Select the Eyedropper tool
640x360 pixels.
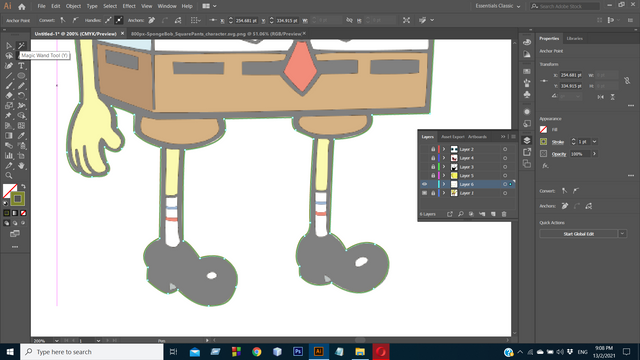click(21, 136)
